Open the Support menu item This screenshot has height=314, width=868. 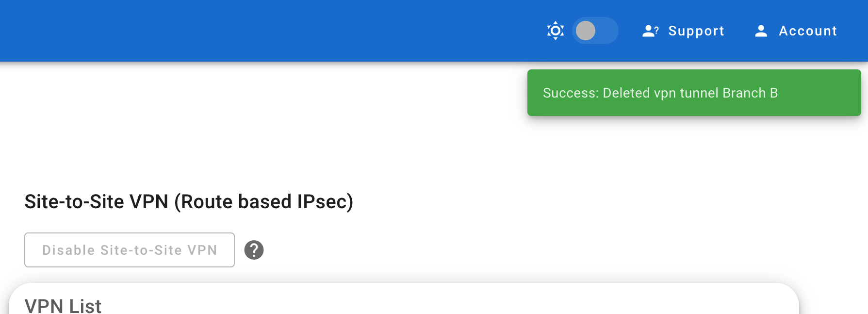(x=683, y=31)
